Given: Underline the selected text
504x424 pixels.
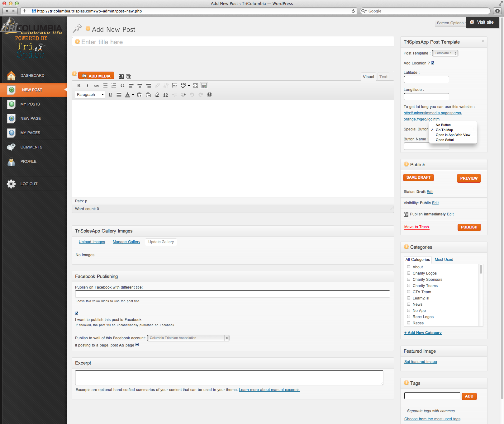Looking at the screenshot, I should point(110,95).
